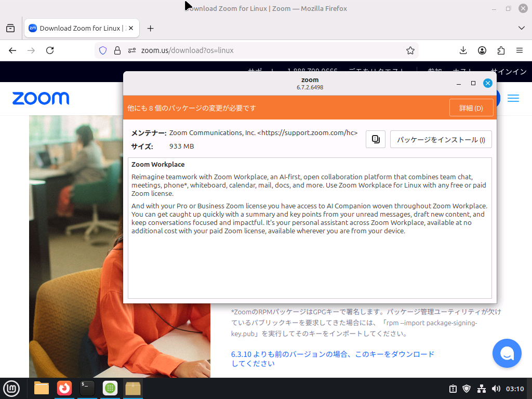Open the Firefox account icon

coord(482,50)
